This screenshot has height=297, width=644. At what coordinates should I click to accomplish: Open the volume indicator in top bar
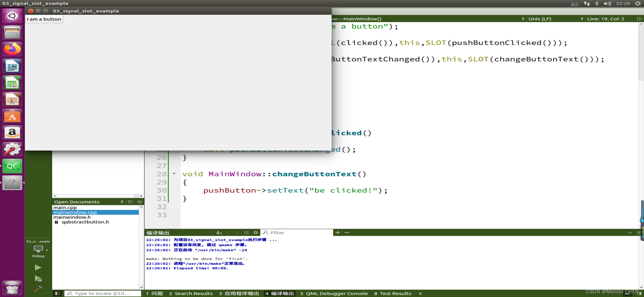click(x=607, y=3)
